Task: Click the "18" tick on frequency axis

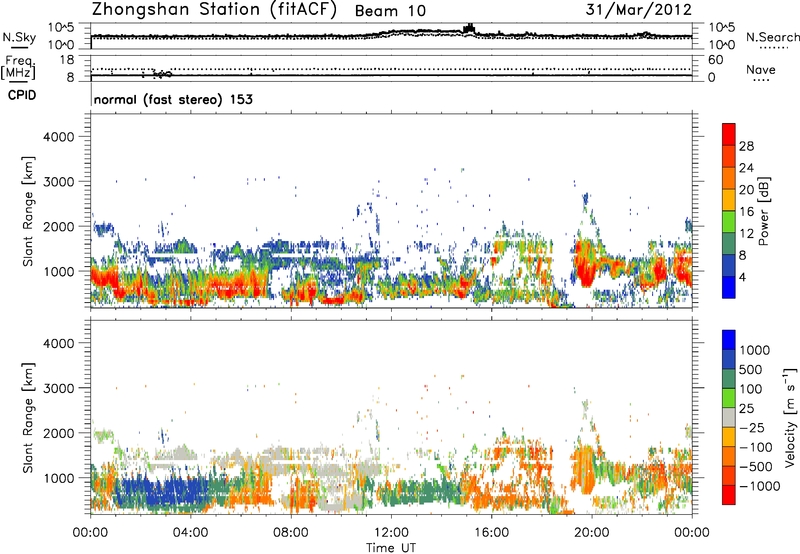Action: tap(66, 60)
